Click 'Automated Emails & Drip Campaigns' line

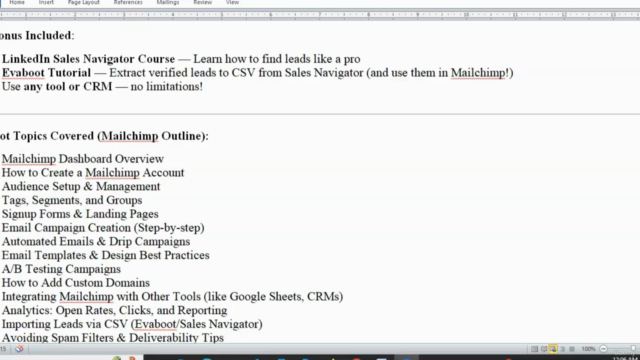[x=96, y=242]
